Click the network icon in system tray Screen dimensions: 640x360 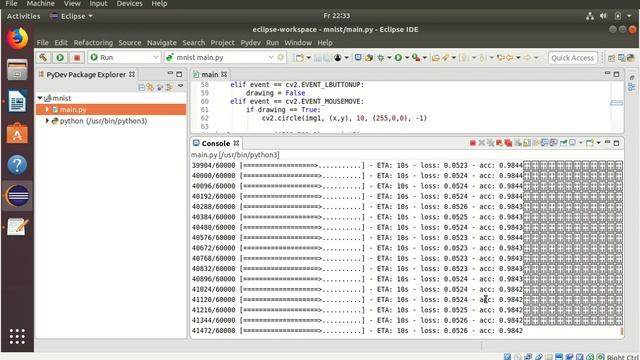click(590, 16)
